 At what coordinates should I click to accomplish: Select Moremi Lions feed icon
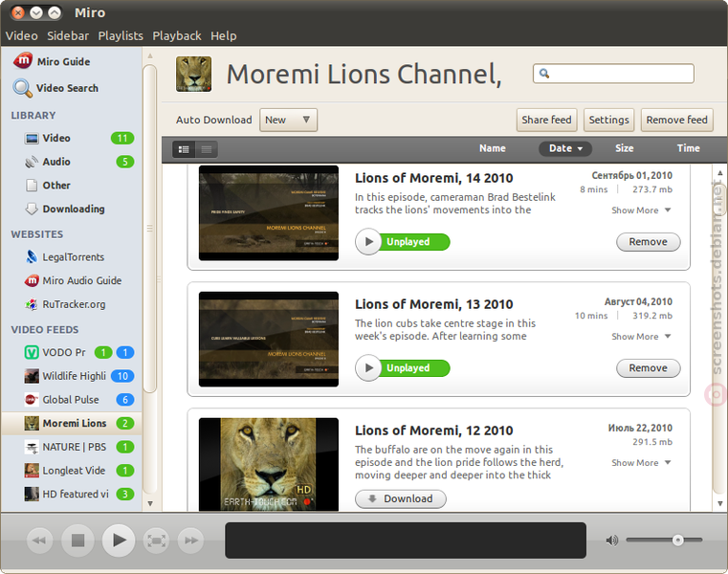tap(32, 423)
